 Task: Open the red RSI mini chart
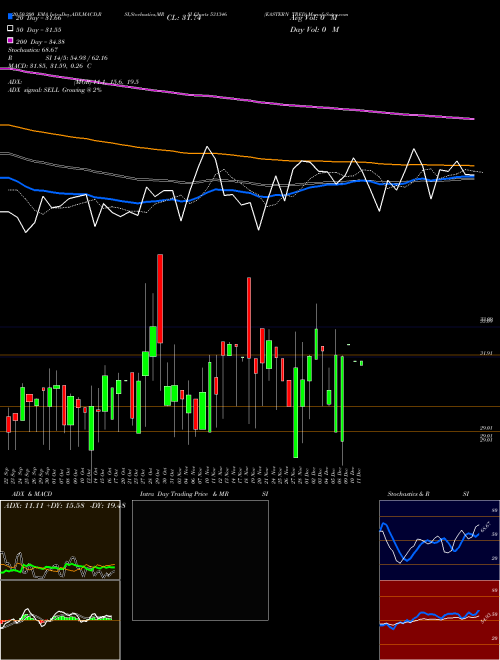(439, 620)
